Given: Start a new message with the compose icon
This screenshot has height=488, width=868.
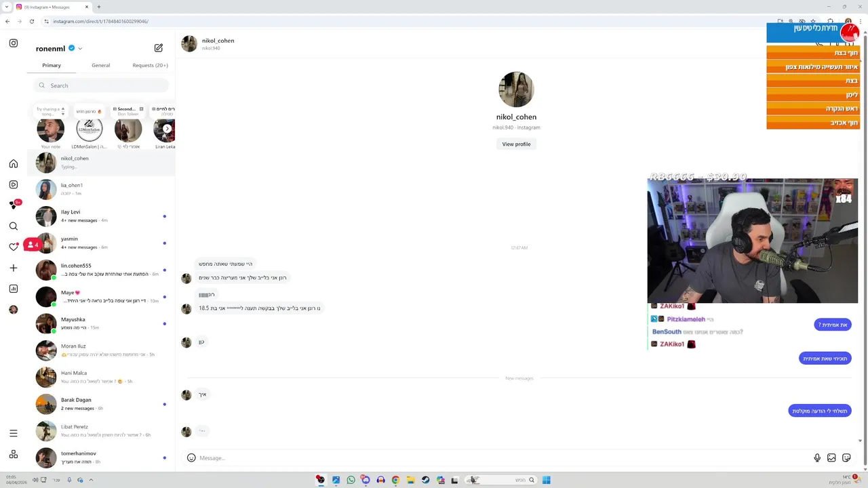Looking at the screenshot, I should [x=159, y=48].
